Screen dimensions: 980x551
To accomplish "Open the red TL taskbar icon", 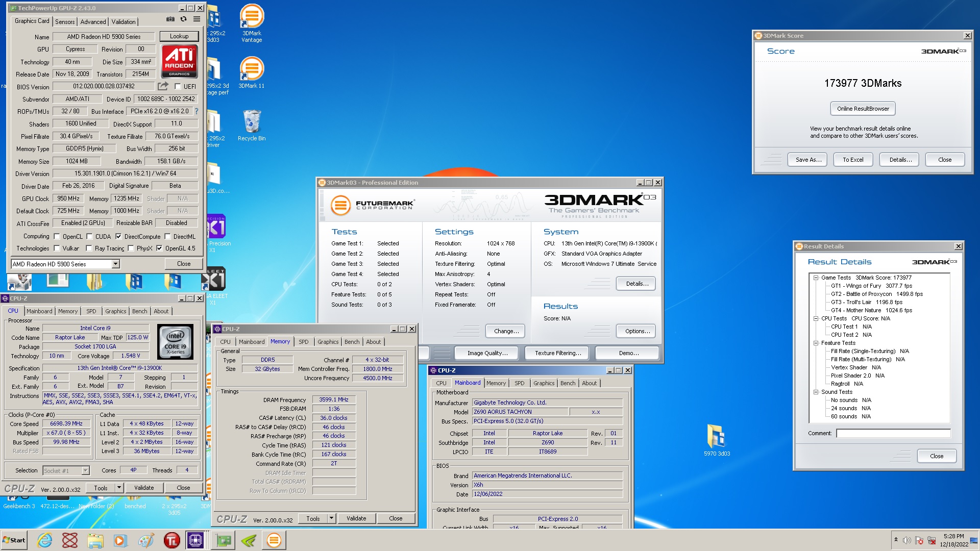I will click(x=171, y=540).
